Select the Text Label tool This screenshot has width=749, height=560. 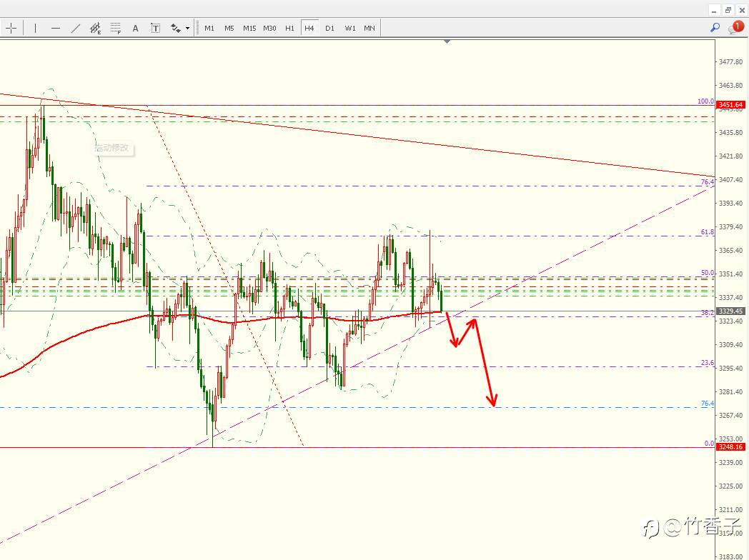(x=155, y=28)
